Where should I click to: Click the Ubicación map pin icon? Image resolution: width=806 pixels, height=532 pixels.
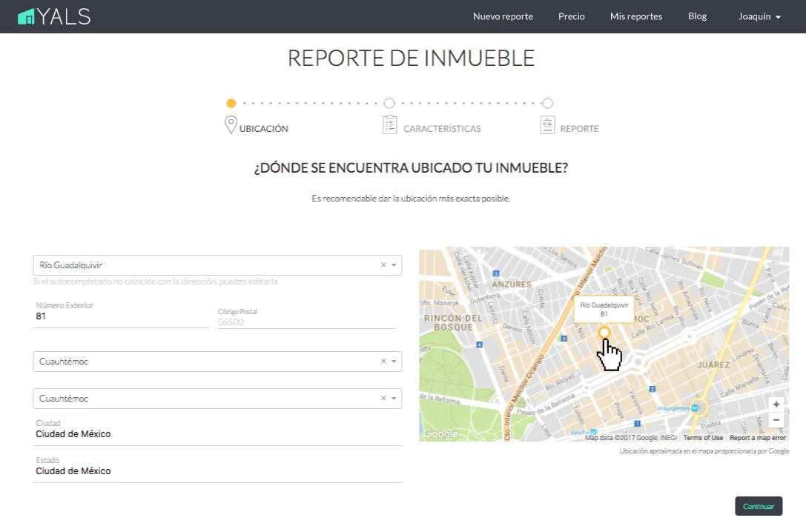231,125
